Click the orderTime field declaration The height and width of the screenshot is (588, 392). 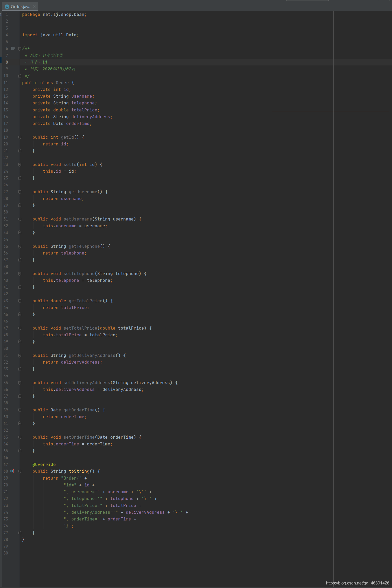coord(62,123)
